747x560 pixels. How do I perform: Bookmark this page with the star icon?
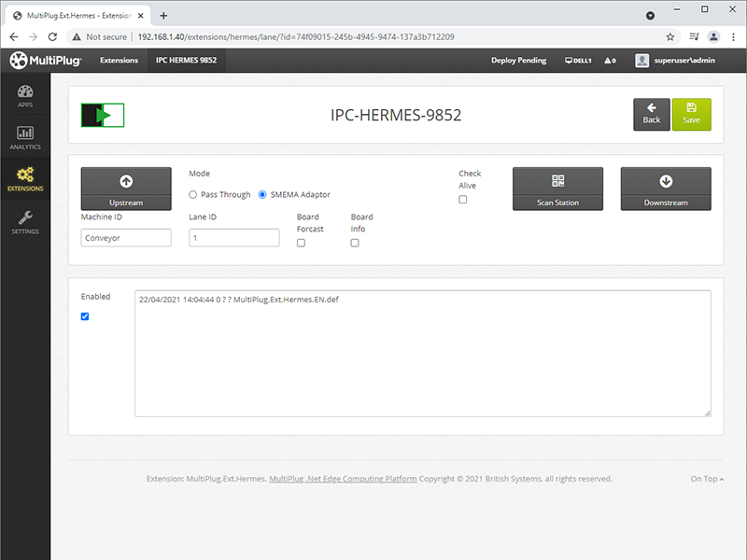tap(669, 36)
